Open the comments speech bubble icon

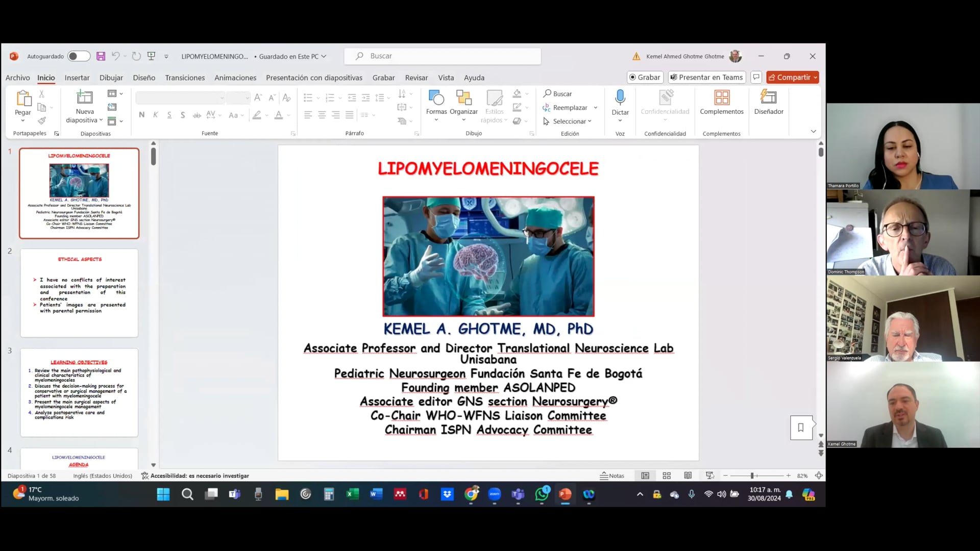click(x=756, y=77)
